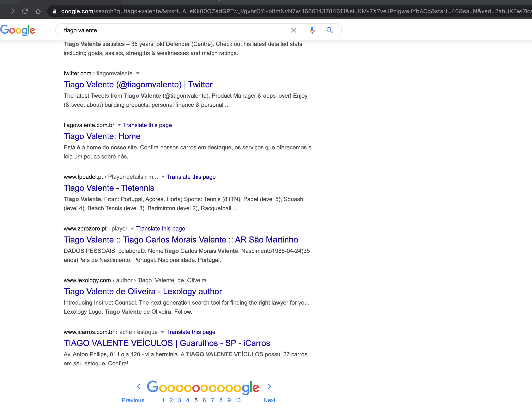
Task: Click the browser forward arrow
Action: click(11, 11)
